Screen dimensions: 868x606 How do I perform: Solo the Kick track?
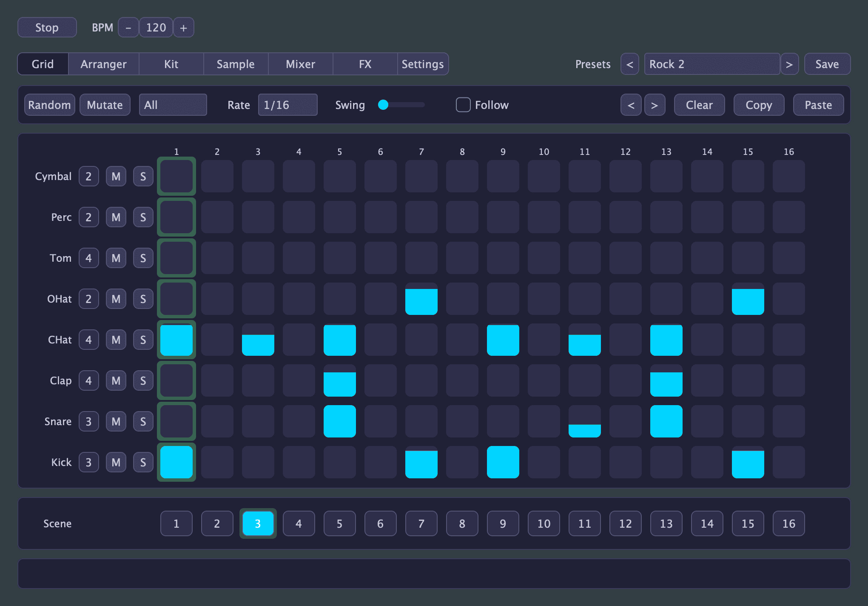[143, 462]
